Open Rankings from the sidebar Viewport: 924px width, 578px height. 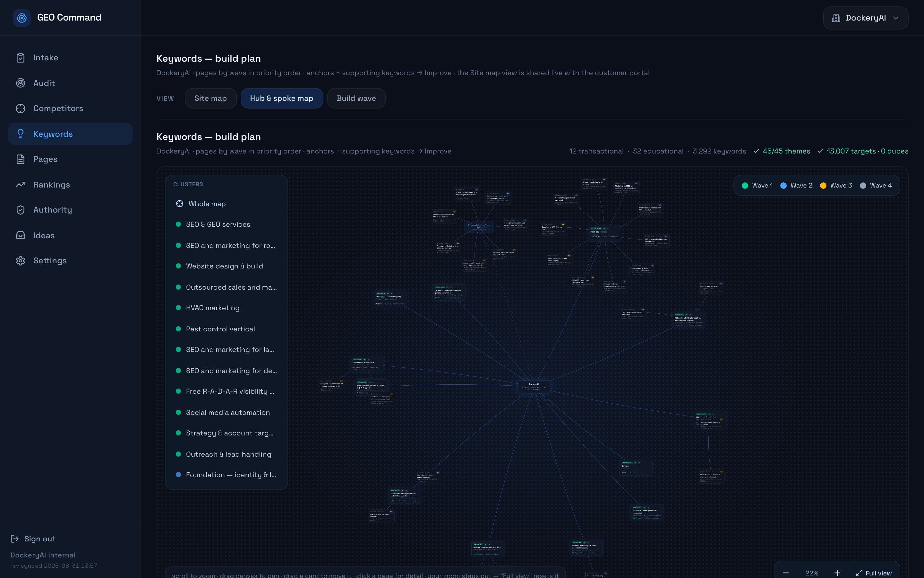pos(70,185)
